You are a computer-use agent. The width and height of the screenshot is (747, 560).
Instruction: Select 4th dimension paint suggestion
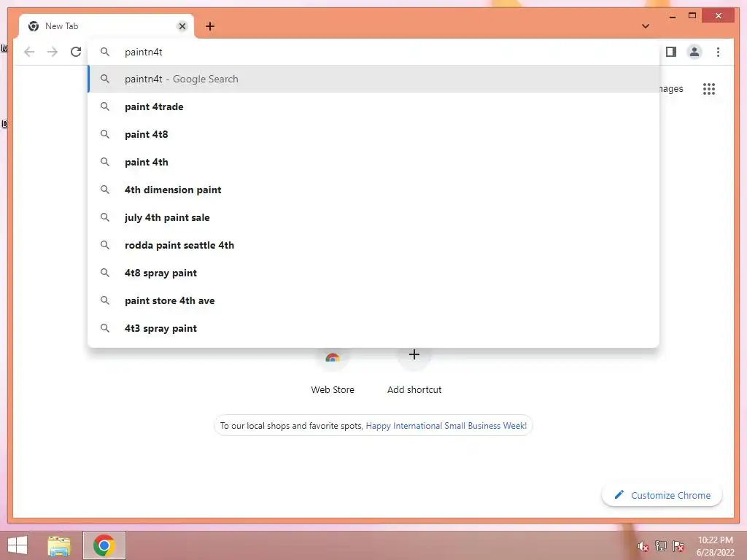[374, 190]
